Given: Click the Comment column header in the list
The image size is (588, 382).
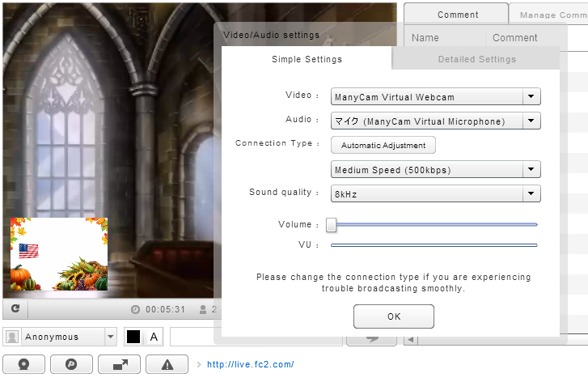Looking at the screenshot, I should [515, 37].
